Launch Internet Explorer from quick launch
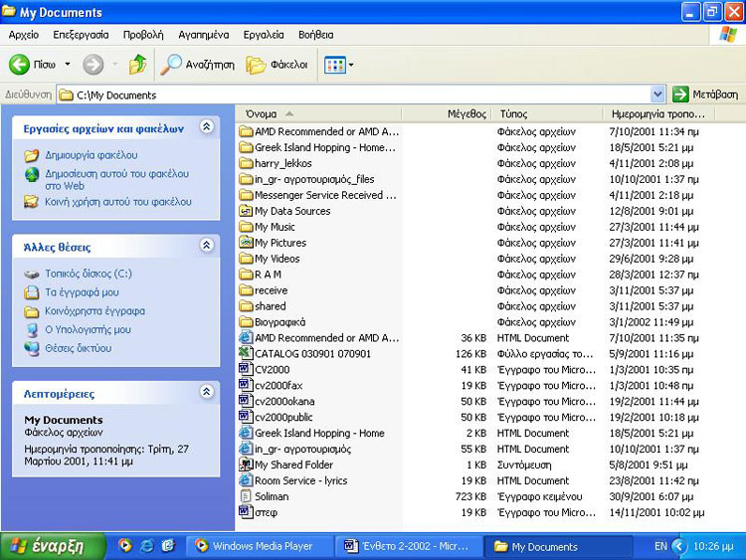 pos(146,546)
